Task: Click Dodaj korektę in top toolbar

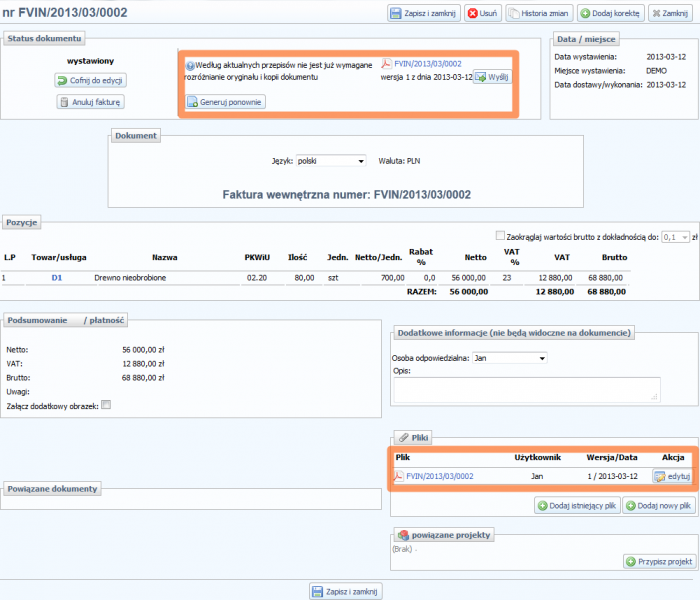Action: (610, 13)
